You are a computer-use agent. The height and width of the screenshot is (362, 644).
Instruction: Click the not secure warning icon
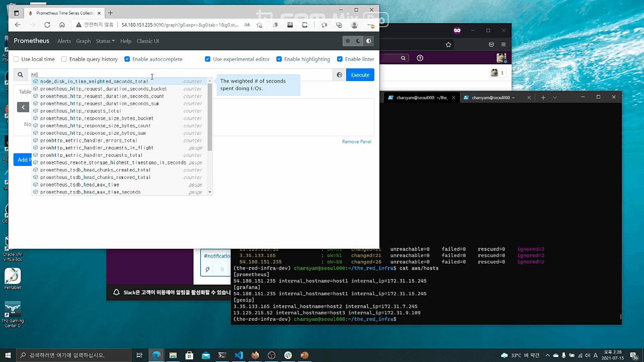[x=78, y=25]
